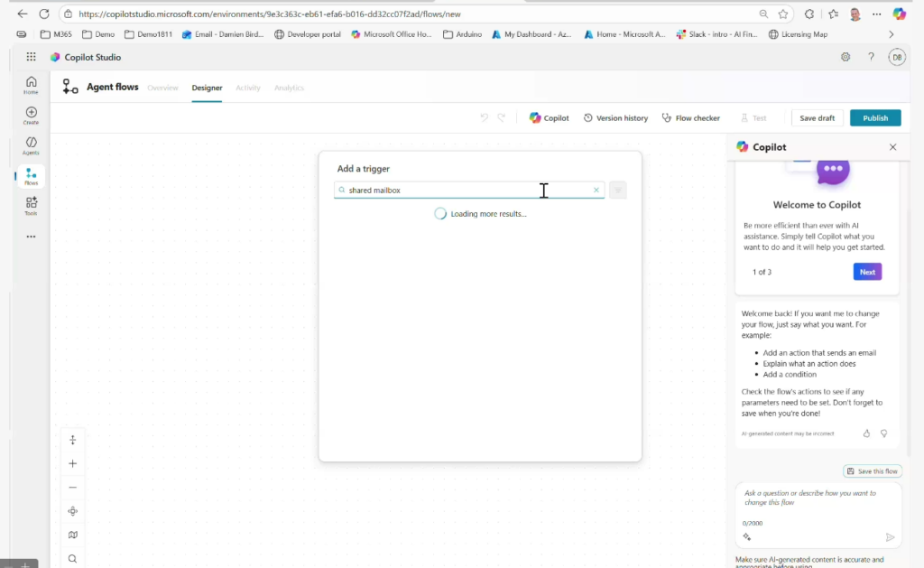Click the Copilot prompt text box
This screenshot has height=568, width=924.
click(x=818, y=498)
